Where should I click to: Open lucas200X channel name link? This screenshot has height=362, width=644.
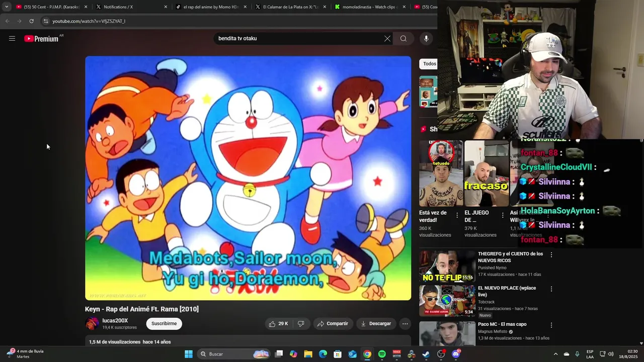115,321
